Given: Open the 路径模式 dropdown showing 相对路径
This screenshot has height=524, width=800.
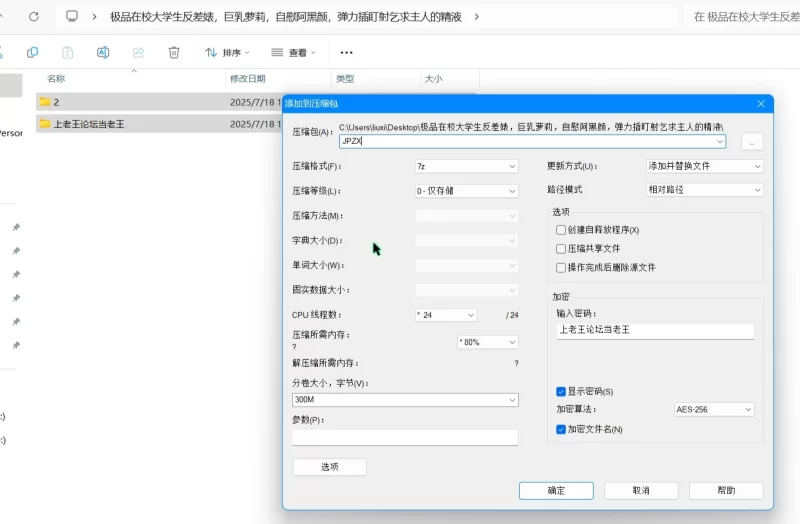Looking at the screenshot, I should [x=705, y=190].
